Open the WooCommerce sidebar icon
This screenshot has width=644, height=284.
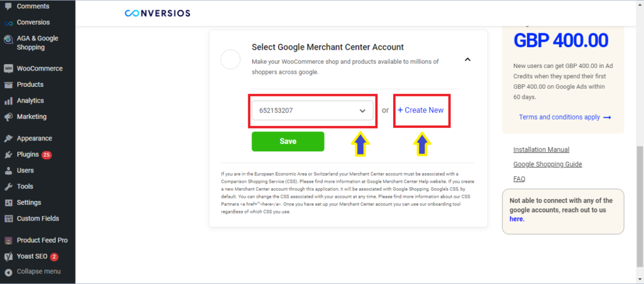pyautogui.click(x=8, y=69)
